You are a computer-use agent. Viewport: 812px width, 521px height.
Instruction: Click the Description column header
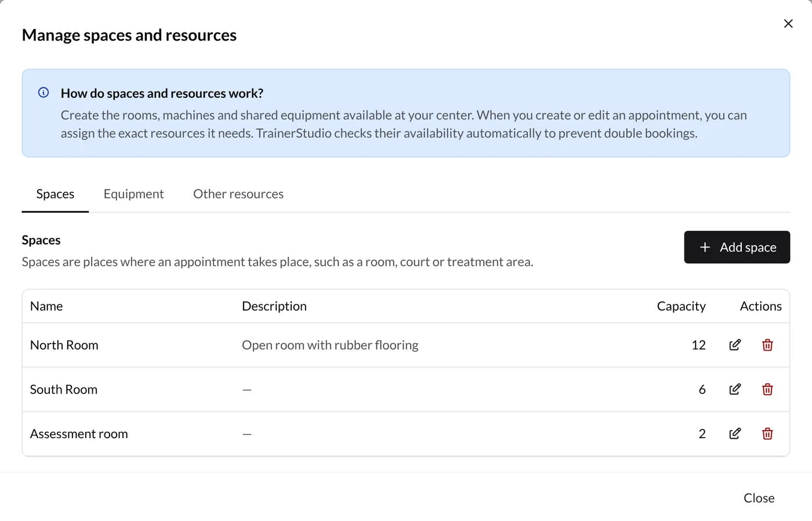274,306
